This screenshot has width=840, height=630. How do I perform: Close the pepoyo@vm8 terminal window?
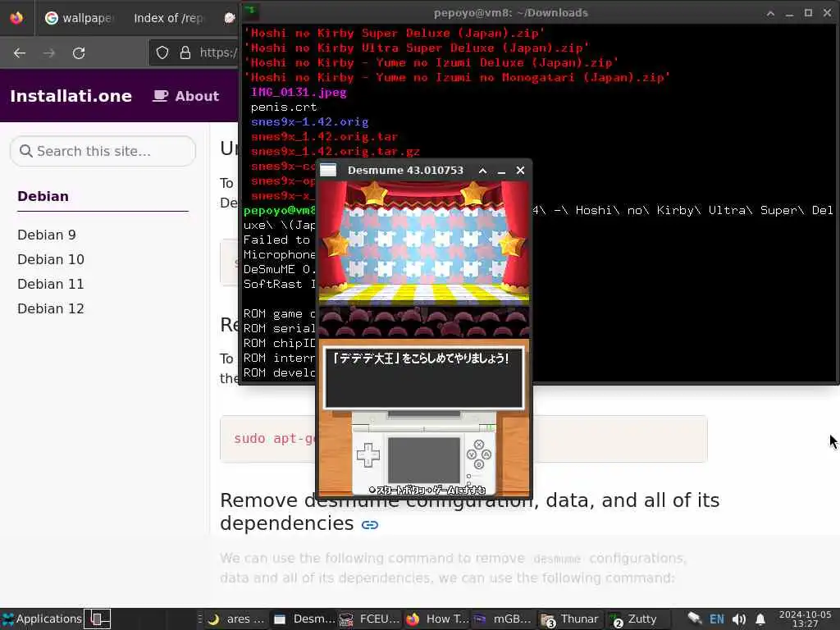pos(827,13)
